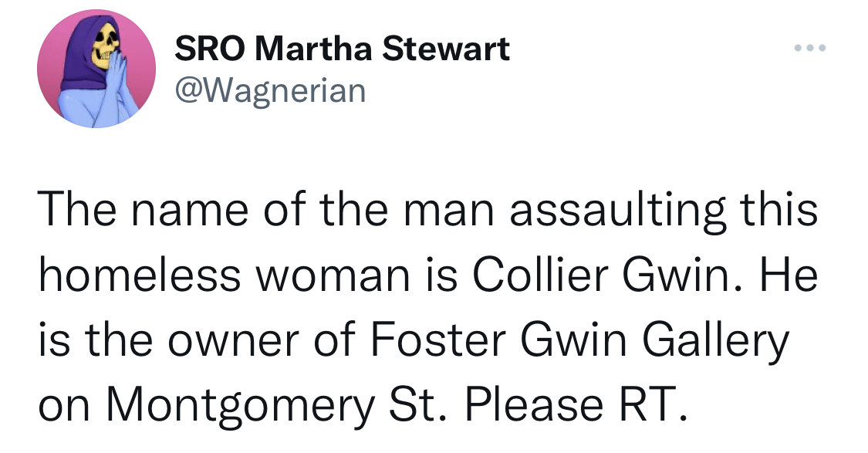
Task: Visit the @Wagnerian handle link
Action: (270, 90)
